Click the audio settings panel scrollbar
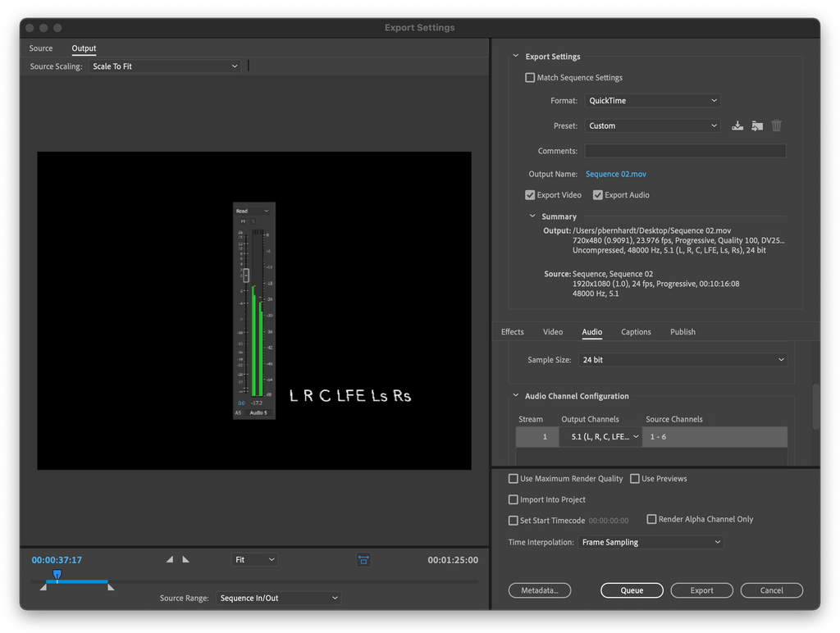 tap(815, 406)
